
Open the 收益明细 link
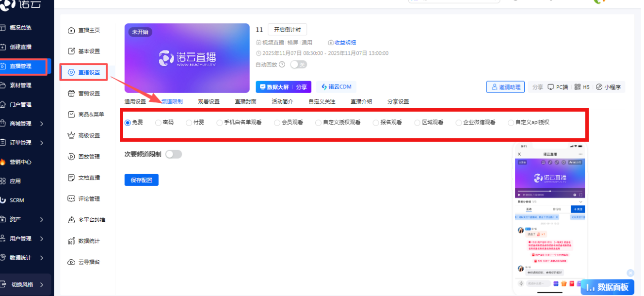click(x=342, y=43)
